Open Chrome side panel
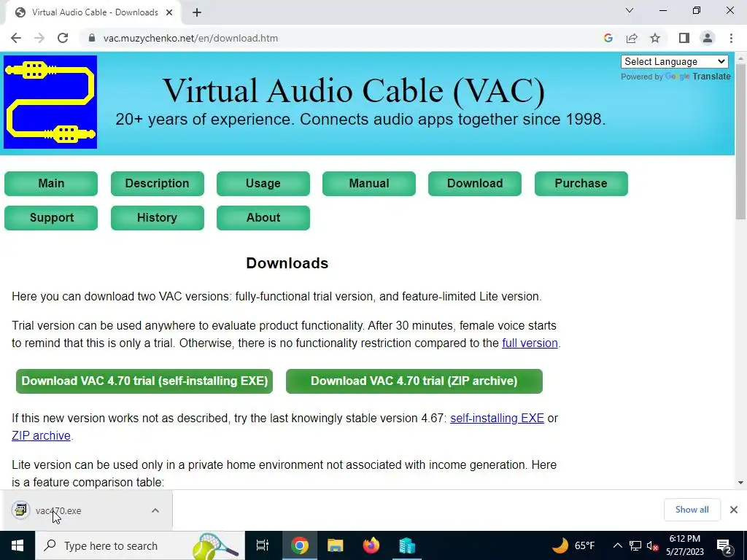 684,38
